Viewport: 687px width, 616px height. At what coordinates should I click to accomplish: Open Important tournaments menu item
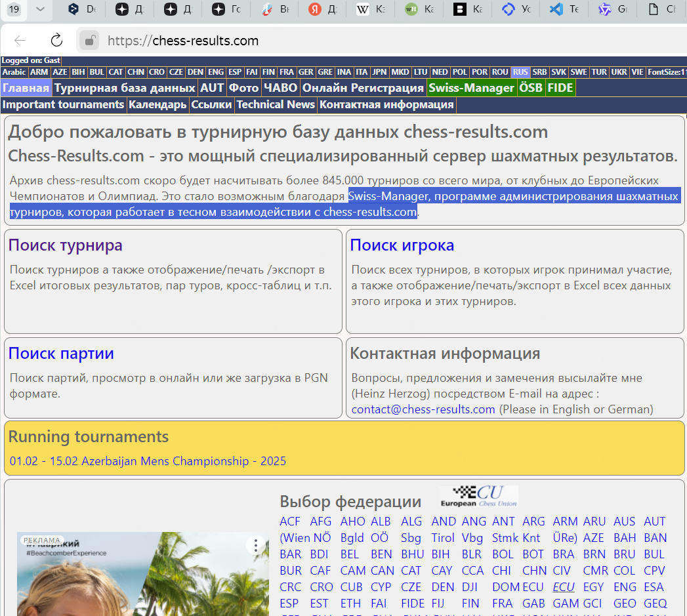pos(63,105)
